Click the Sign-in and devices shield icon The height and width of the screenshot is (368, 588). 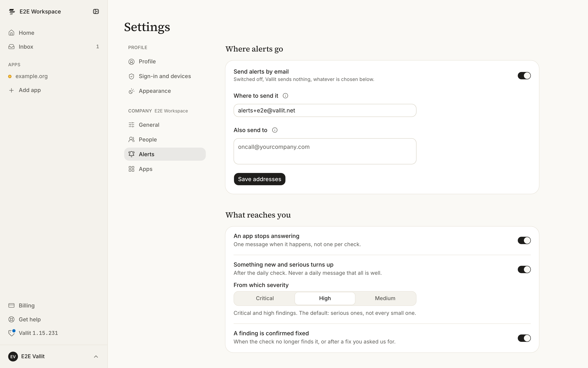point(131,76)
